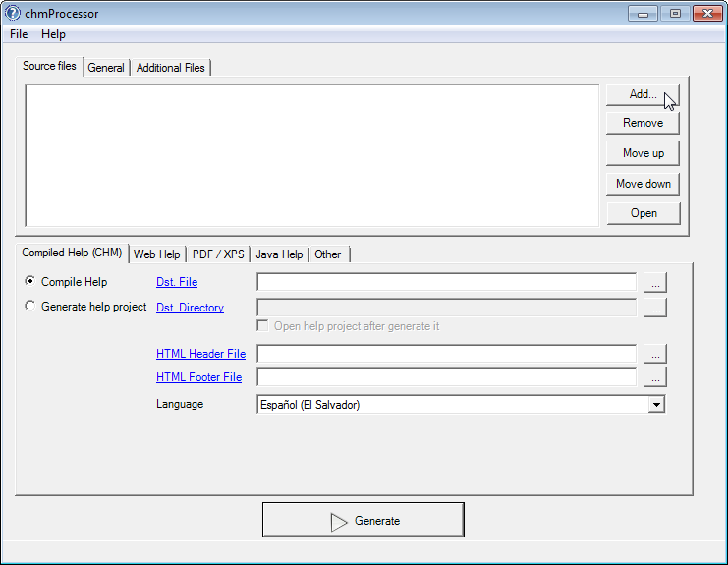This screenshot has width=728, height=565.
Task: Maximize the chmProcessor window
Action: coord(675,14)
